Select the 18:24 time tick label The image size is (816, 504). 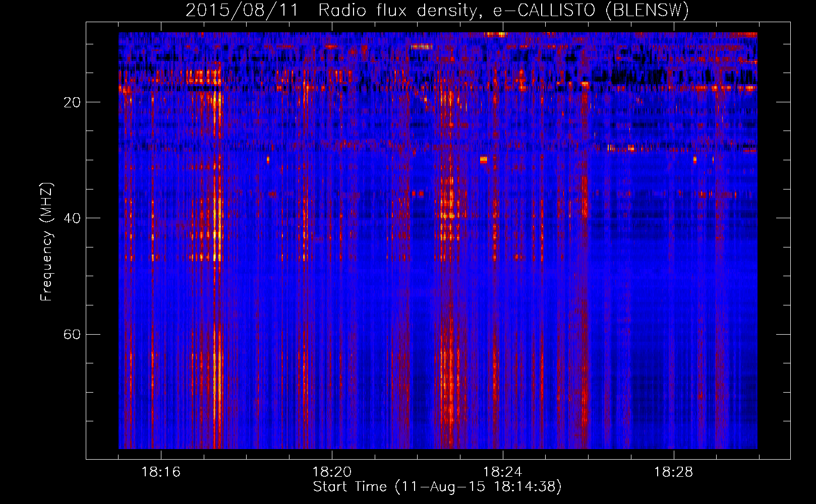coord(503,472)
